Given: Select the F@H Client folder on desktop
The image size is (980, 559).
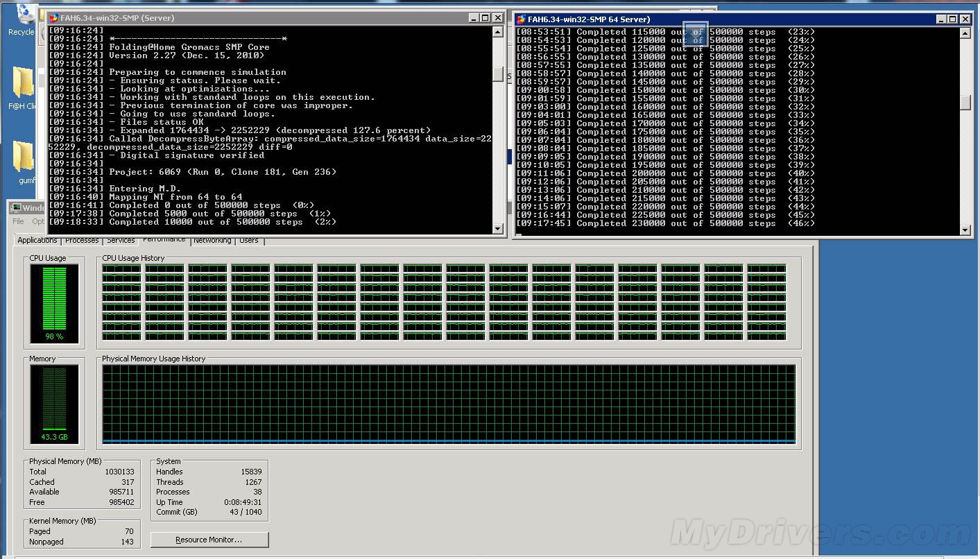Looking at the screenshot, I should [x=23, y=85].
